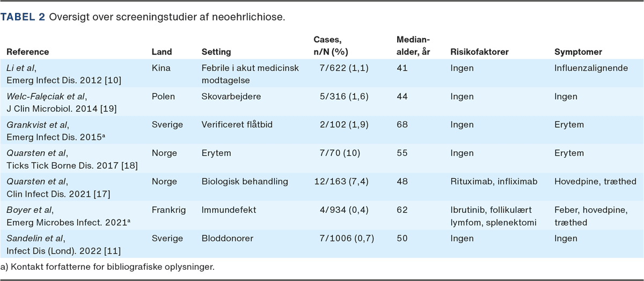This screenshot has width=644, height=281.
Task: Click the TABEL 2 title label
Action: (x=22, y=17)
